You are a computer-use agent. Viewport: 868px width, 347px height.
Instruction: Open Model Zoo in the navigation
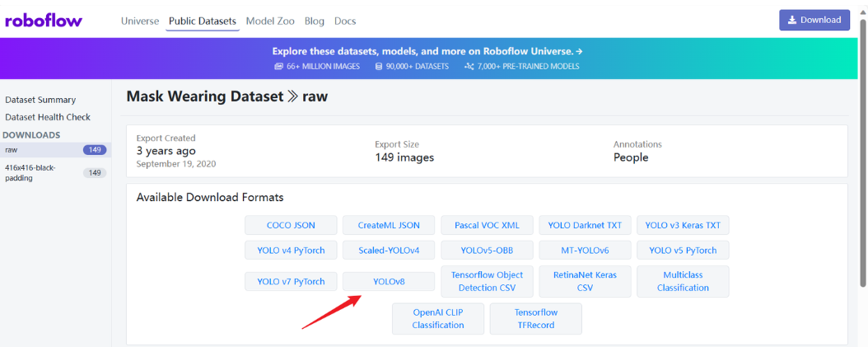(x=270, y=21)
